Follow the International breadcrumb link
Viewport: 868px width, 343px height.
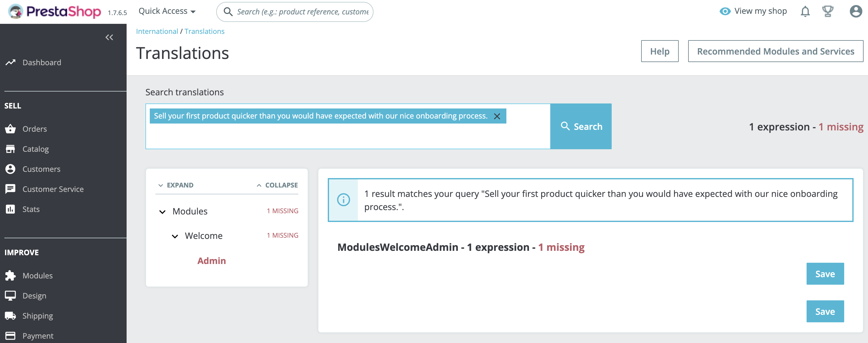pyautogui.click(x=157, y=31)
